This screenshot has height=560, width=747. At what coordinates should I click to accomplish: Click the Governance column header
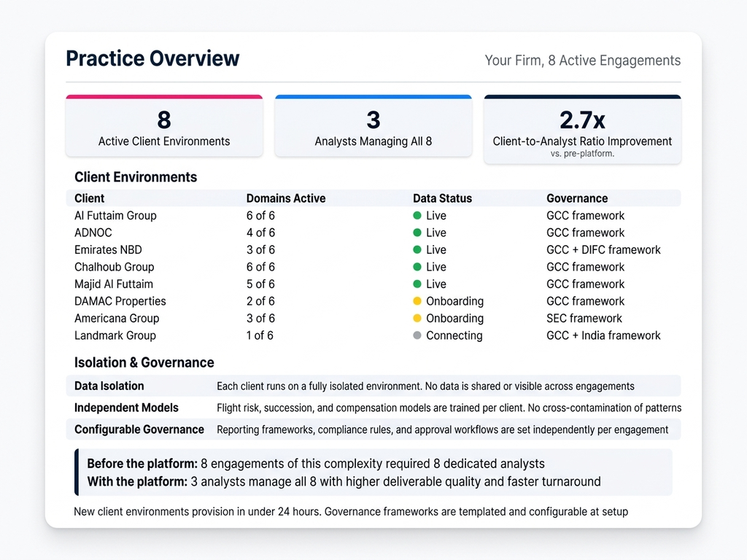pyautogui.click(x=577, y=198)
